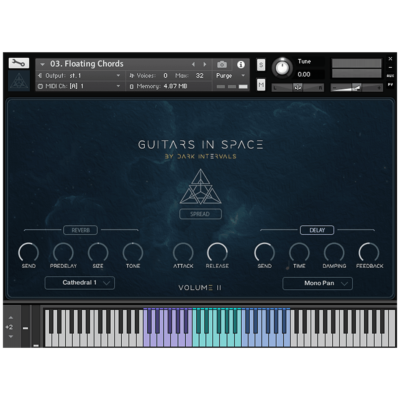Toggle the DELAY section button

coord(317,230)
